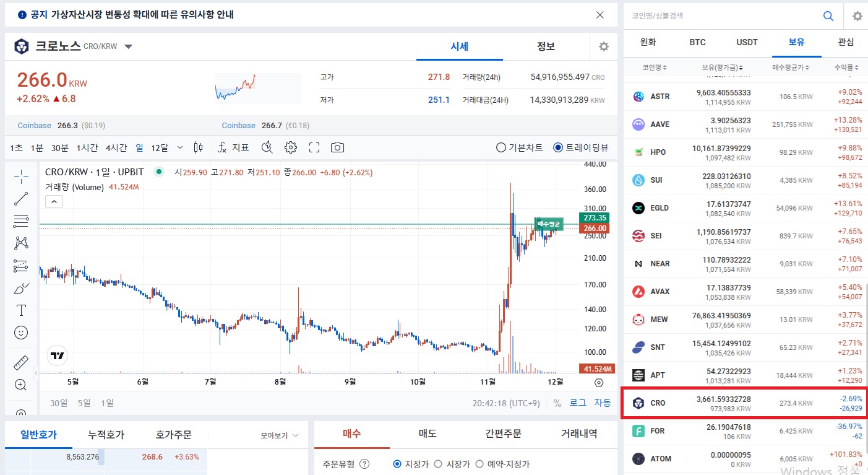Choose 지정가 order type
Image resolution: width=868 pixels, height=475 pixels.
coord(411,464)
